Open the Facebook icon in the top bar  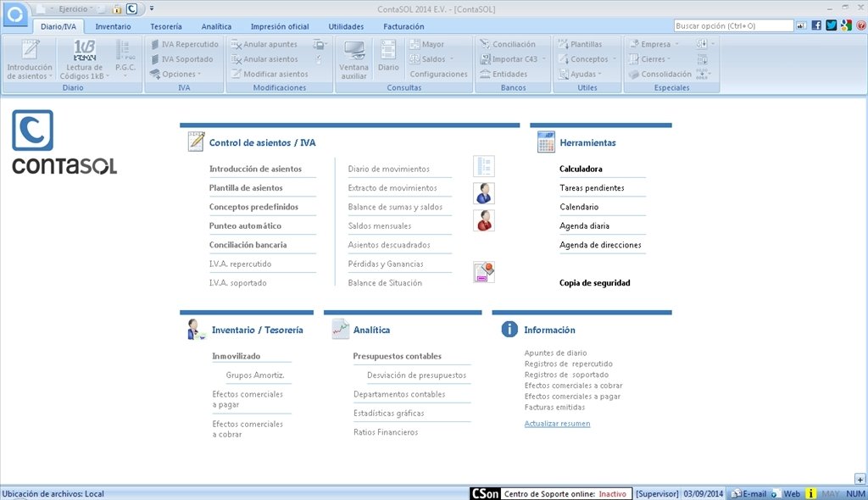click(x=816, y=25)
